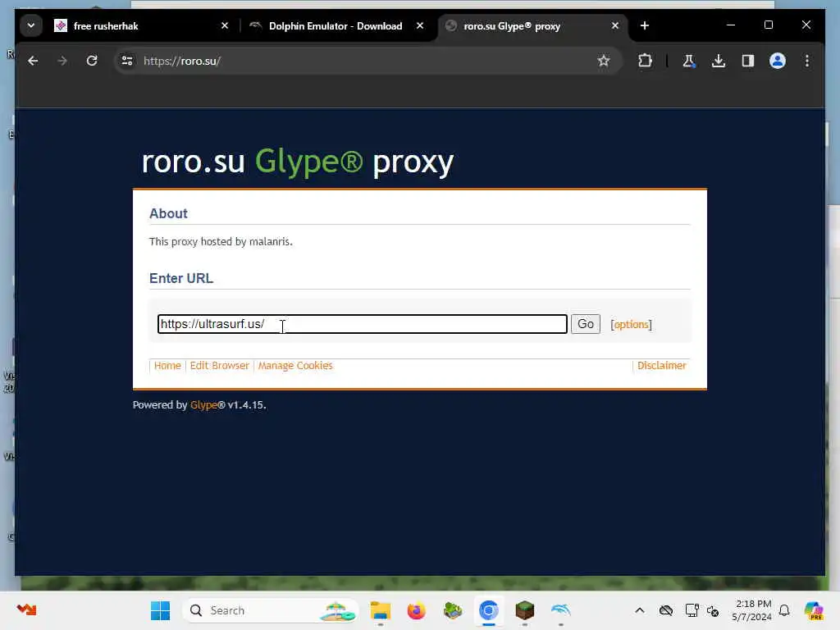The width and height of the screenshot is (840, 630).
Task: Launch Firefox from the taskbar
Action: pos(416,610)
